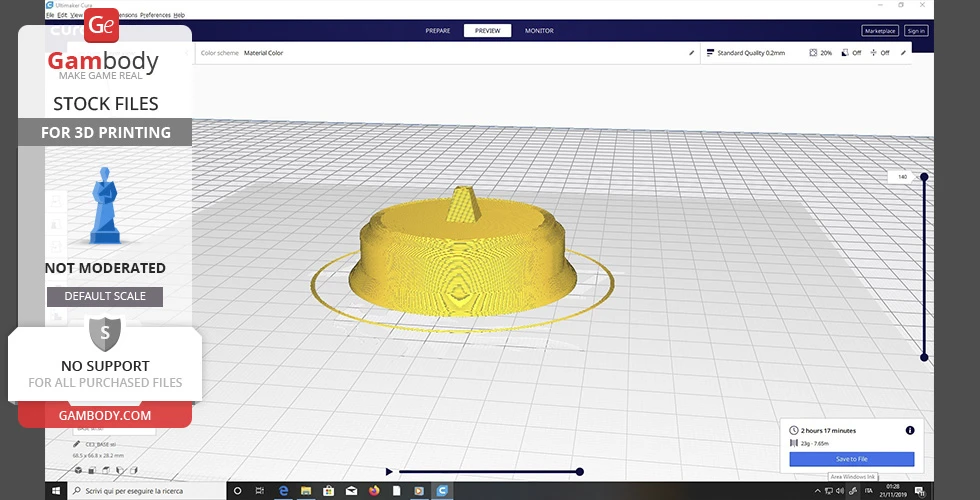Select the PREVIEW stage tab

coord(488,31)
